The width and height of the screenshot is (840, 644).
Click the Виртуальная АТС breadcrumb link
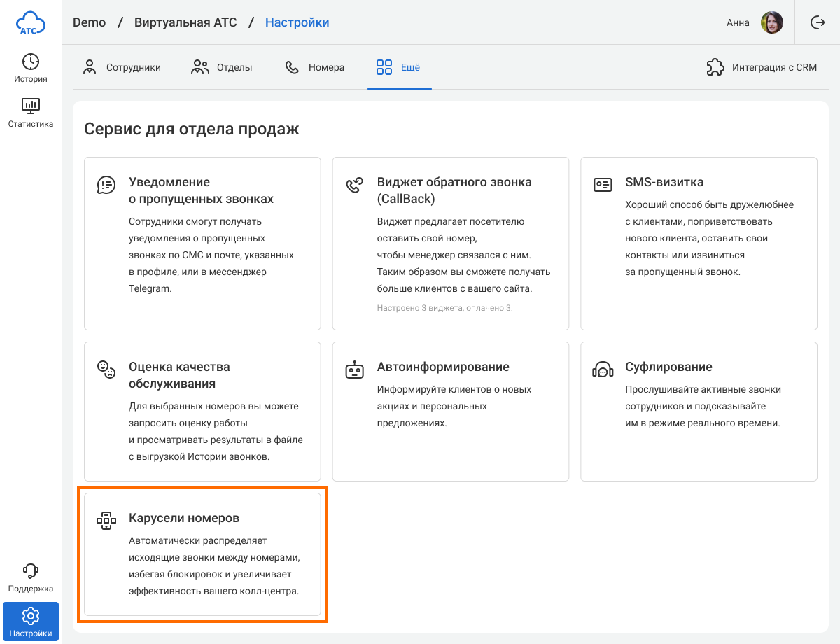186,22
